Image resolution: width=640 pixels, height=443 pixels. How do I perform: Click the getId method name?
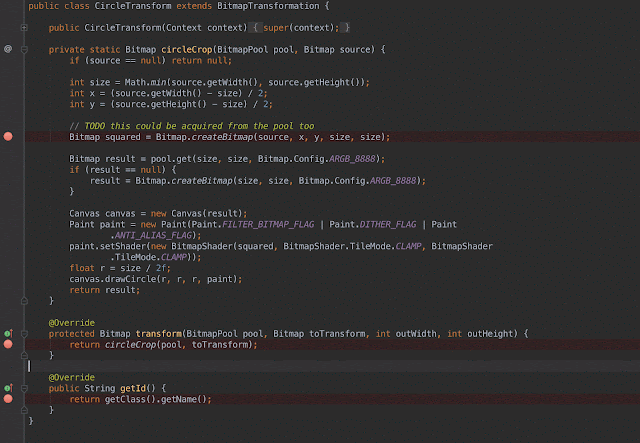(x=133, y=388)
